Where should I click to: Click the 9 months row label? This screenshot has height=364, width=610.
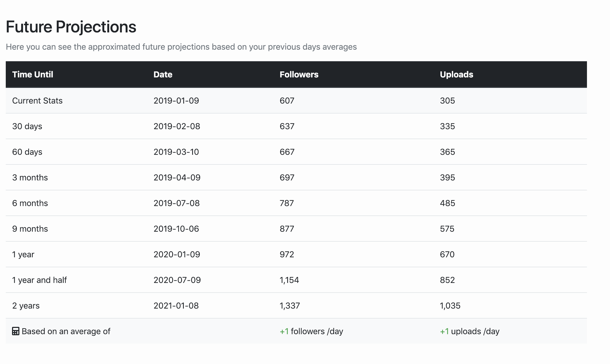30,229
